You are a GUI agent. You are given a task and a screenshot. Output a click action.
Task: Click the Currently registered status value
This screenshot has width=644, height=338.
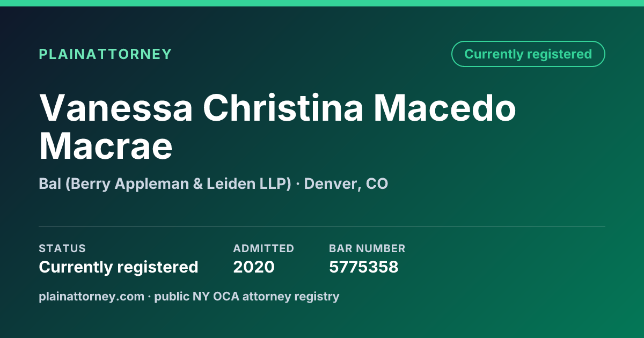coord(119,267)
